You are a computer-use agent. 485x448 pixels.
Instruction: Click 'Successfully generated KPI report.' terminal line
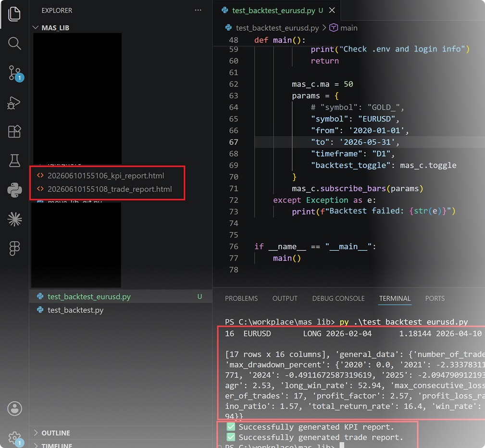(x=316, y=427)
